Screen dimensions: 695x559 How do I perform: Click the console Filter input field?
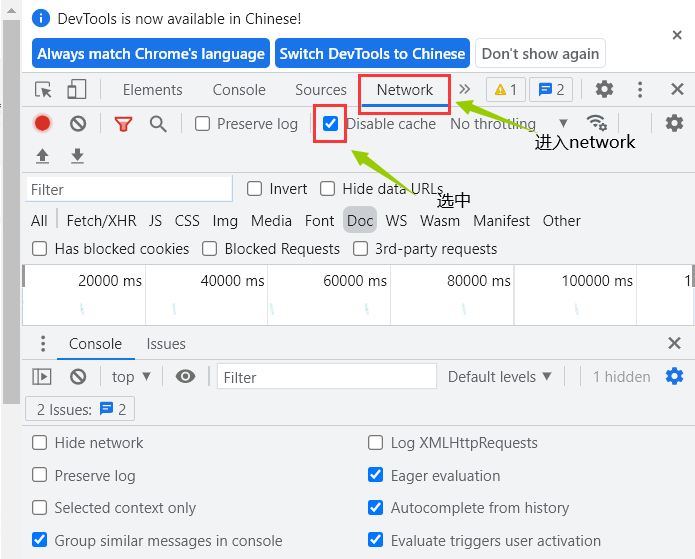pyautogui.click(x=327, y=377)
